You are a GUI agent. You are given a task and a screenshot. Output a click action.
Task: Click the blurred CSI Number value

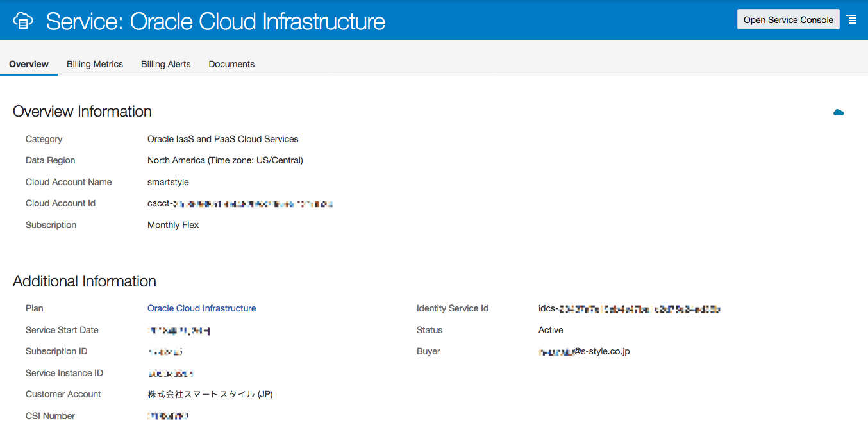(168, 416)
